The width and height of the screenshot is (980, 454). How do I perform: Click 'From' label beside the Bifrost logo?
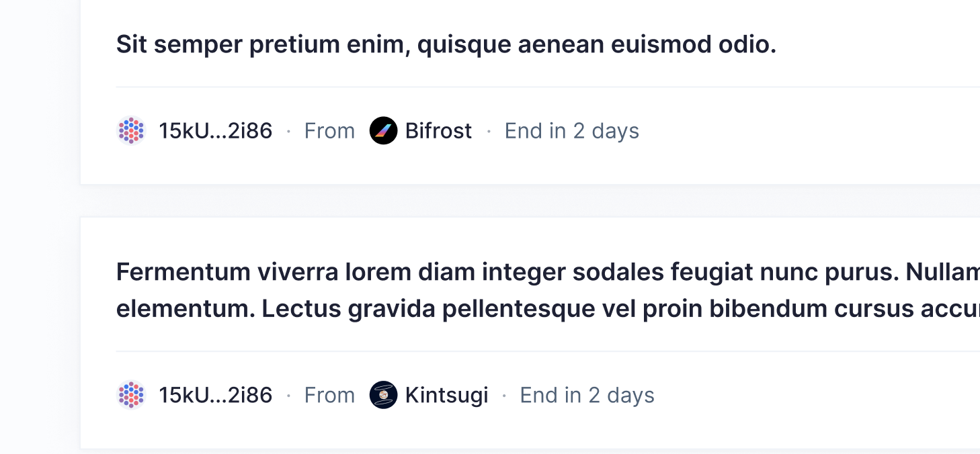coord(329,131)
